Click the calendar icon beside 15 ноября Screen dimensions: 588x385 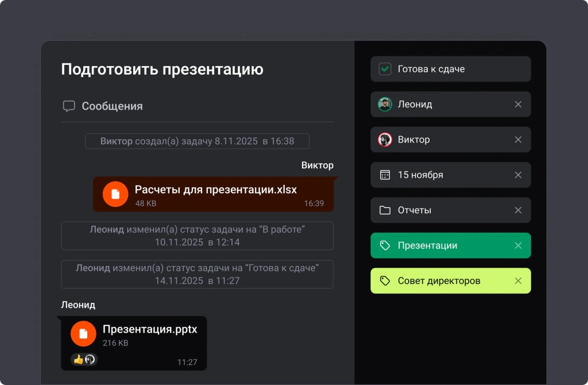(385, 175)
